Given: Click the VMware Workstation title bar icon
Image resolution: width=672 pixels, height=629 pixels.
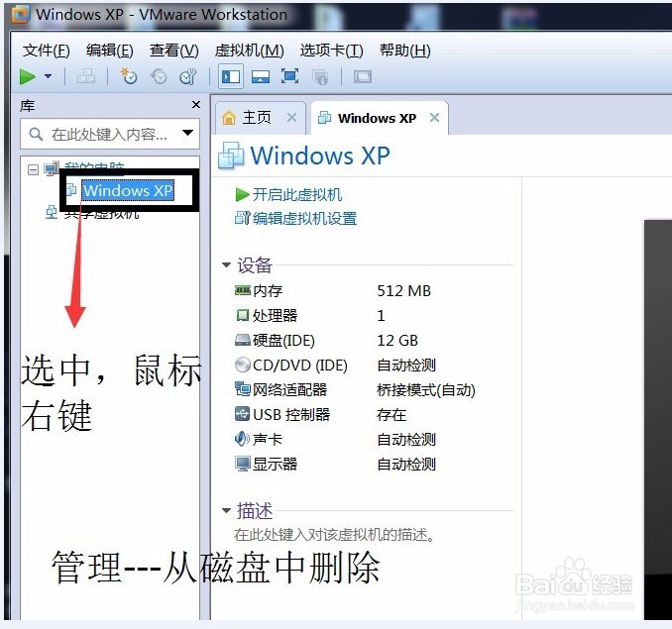Looking at the screenshot, I should (21, 15).
